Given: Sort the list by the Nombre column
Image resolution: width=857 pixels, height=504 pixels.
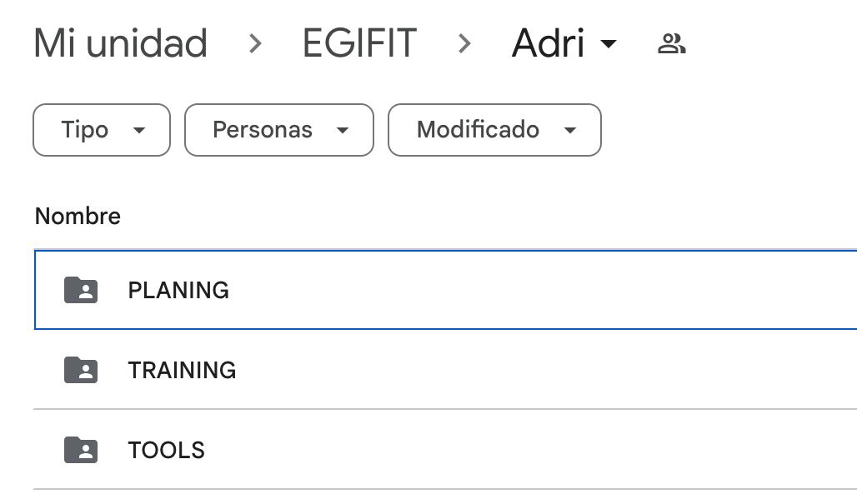Looking at the screenshot, I should [78, 217].
